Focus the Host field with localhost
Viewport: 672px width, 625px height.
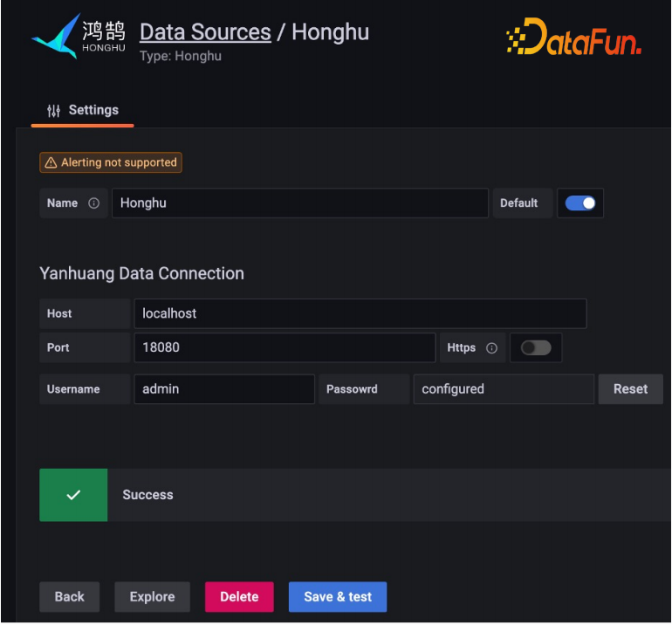point(360,314)
